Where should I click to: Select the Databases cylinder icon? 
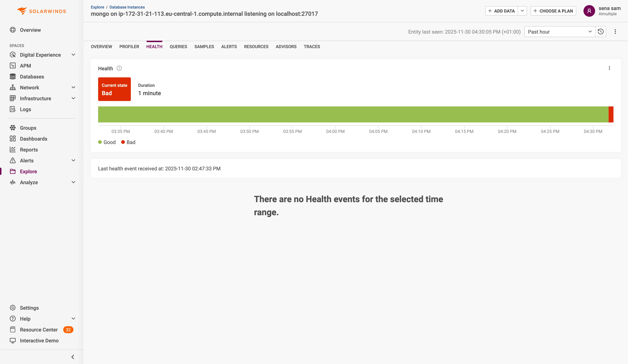click(x=13, y=76)
